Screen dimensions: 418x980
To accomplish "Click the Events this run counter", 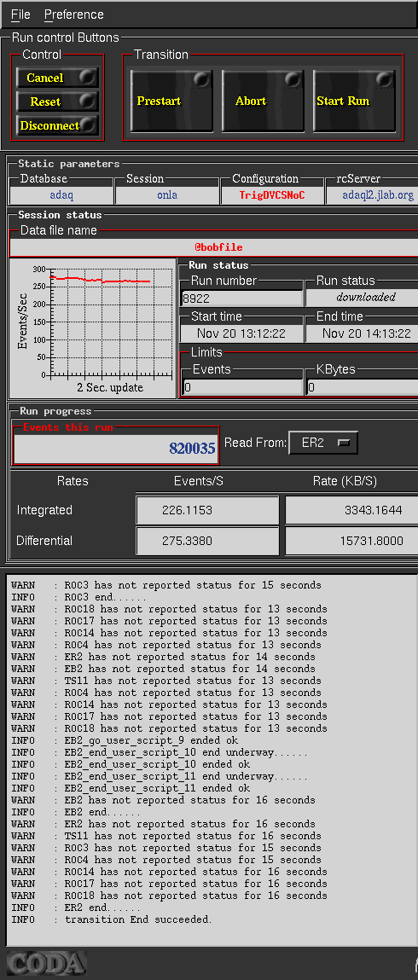I will (116, 448).
